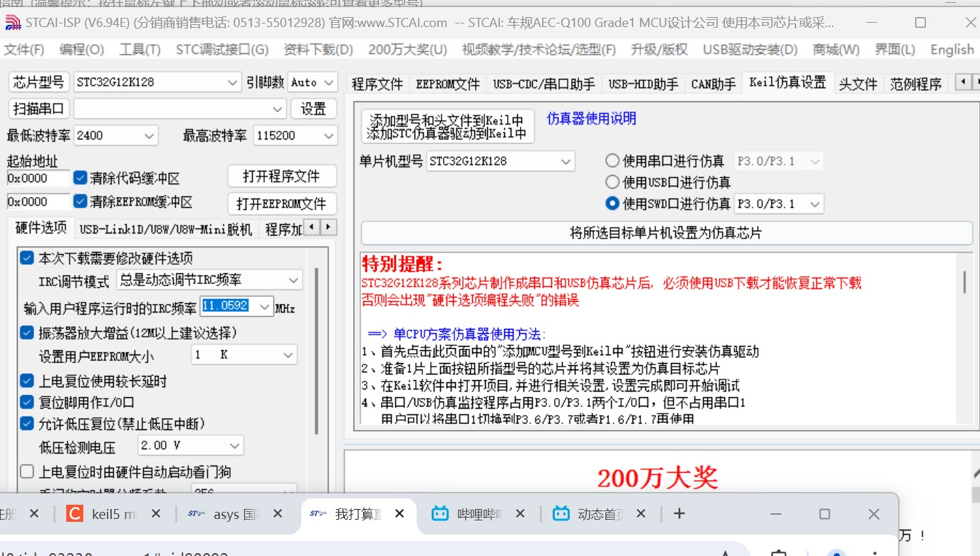Click 扫描串口 button
This screenshot has height=556, width=980.
[x=38, y=109]
